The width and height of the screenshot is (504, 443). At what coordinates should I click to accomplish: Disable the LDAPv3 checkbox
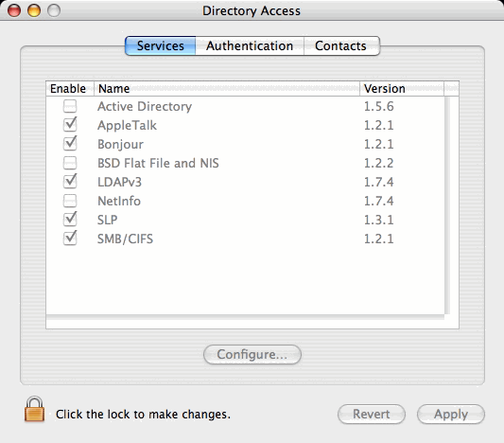coord(70,182)
